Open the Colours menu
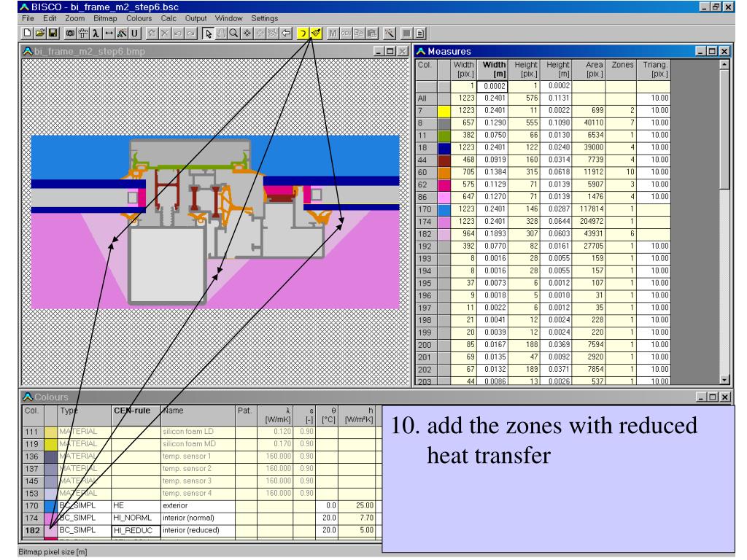 click(139, 18)
